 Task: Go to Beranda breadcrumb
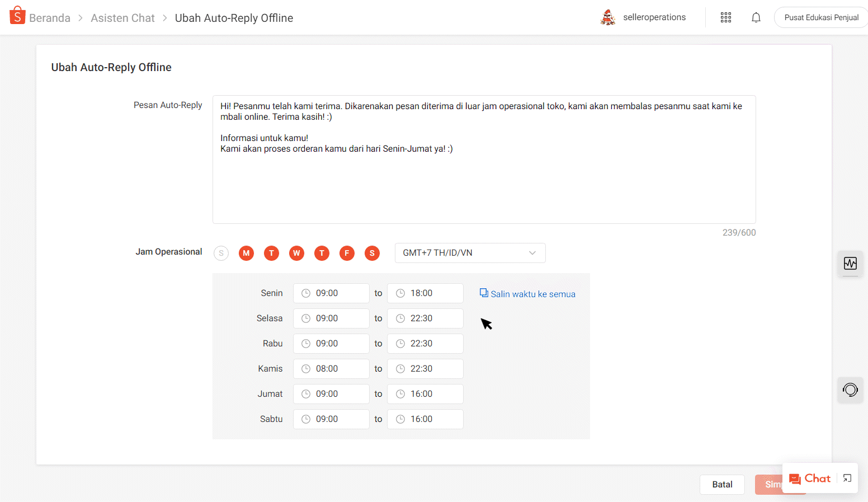[x=50, y=18]
